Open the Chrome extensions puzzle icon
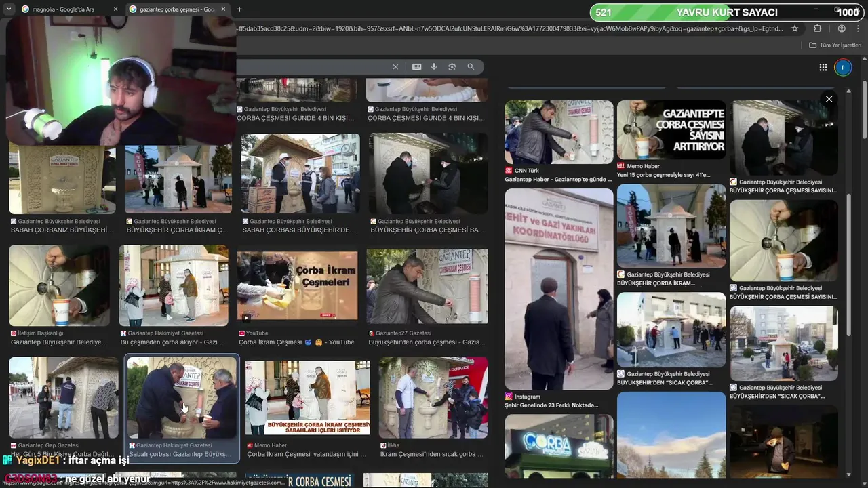Viewport: 868px width, 488px height. tap(817, 28)
